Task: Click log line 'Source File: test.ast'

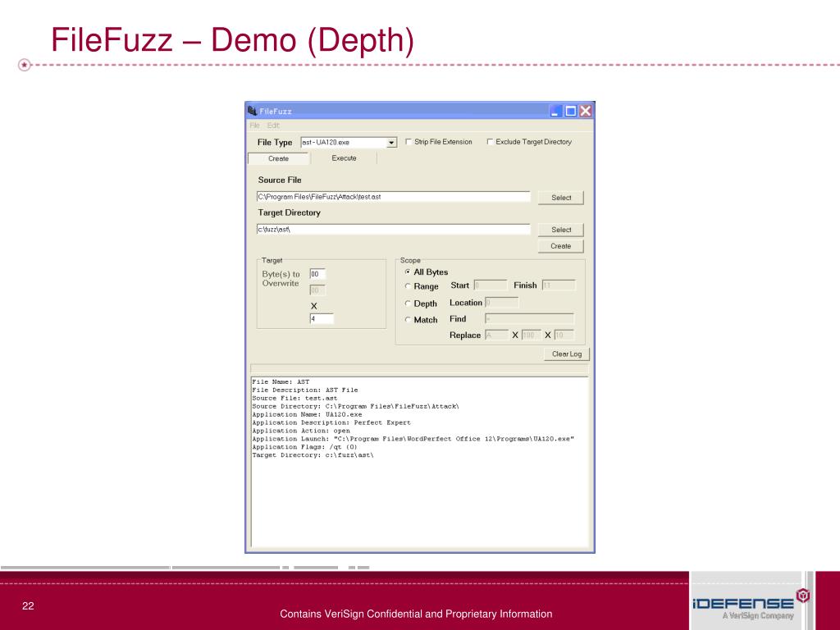Action: pos(294,398)
